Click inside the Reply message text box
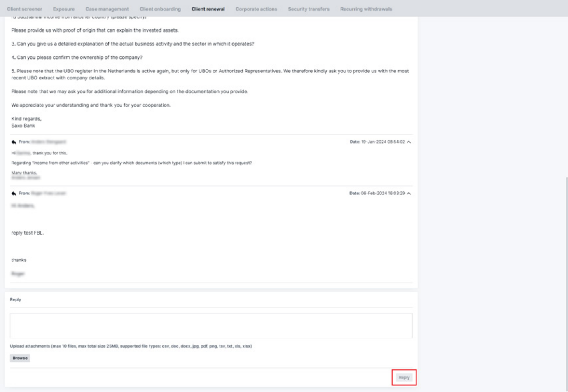 coord(211,326)
